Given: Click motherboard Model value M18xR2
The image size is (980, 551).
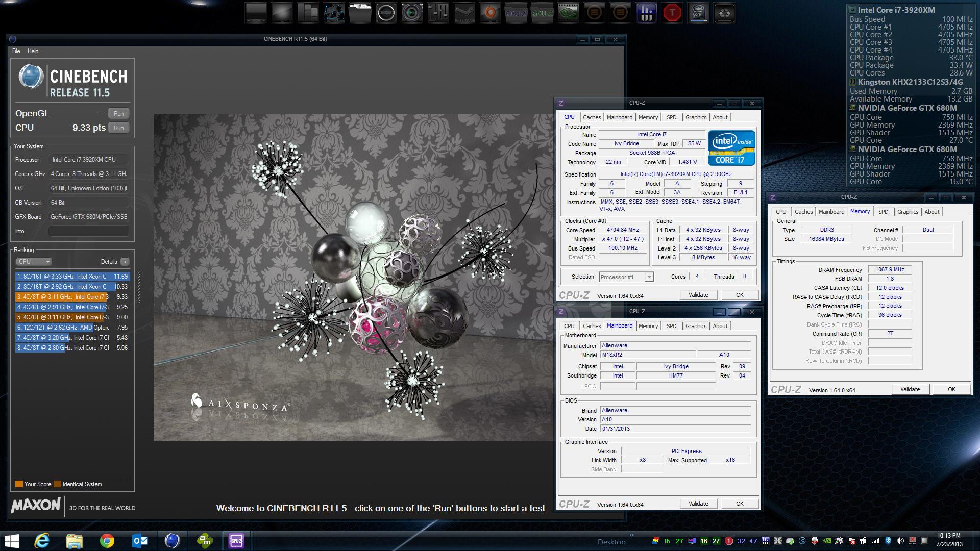Looking at the screenshot, I should click(648, 355).
